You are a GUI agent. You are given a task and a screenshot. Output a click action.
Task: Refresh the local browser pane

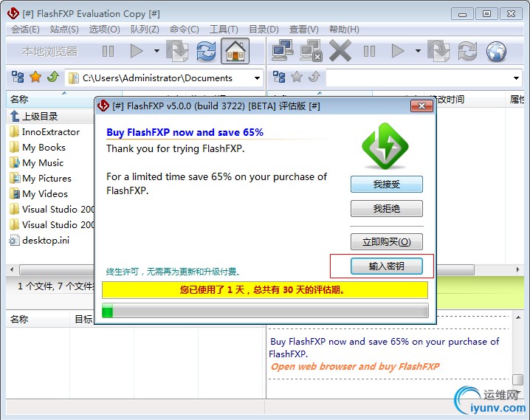(x=206, y=51)
